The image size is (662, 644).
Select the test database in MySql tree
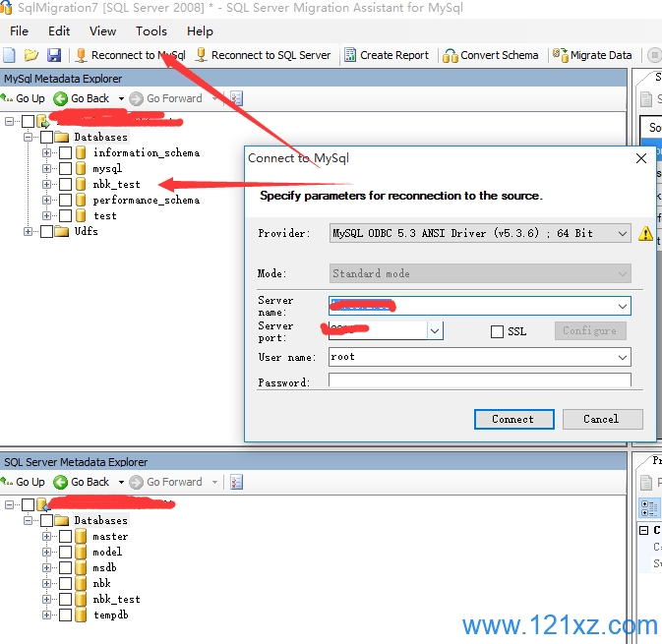click(104, 215)
